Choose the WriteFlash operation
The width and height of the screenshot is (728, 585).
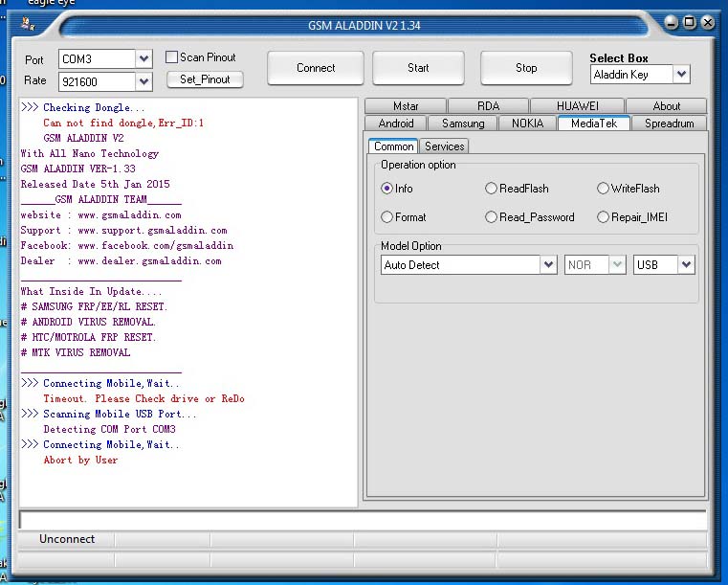coord(603,189)
